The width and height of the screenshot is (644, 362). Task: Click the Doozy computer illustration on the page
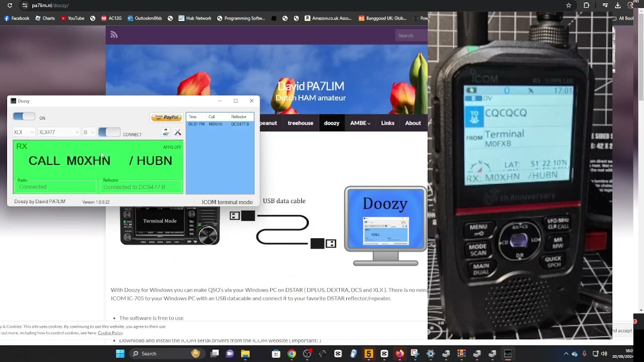coord(385,226)
